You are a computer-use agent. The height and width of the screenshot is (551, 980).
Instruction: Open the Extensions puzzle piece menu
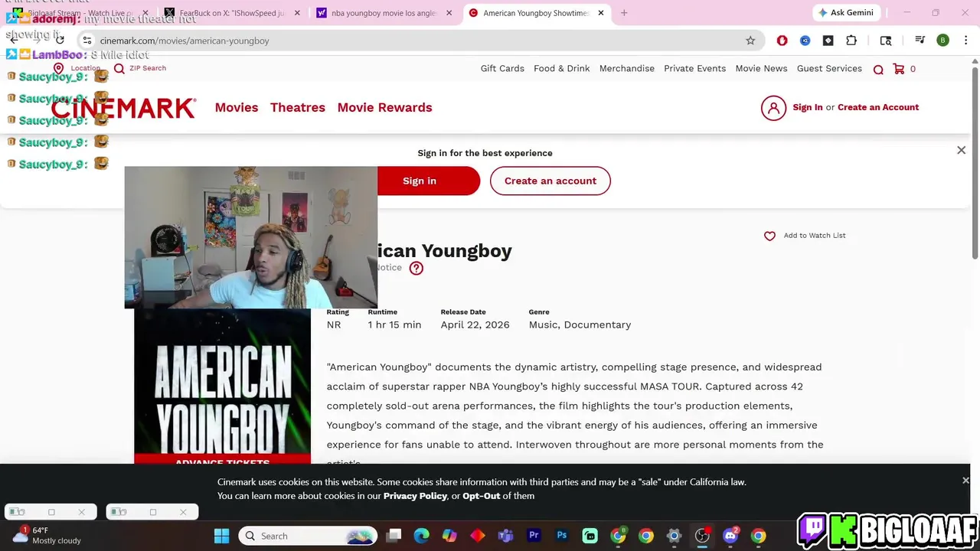point(851,41)
